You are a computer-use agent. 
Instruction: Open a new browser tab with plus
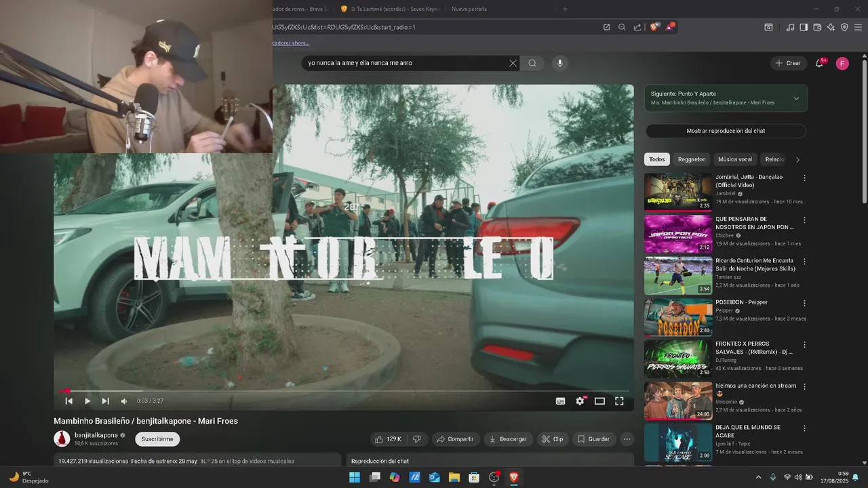click(x=565, y=9)
